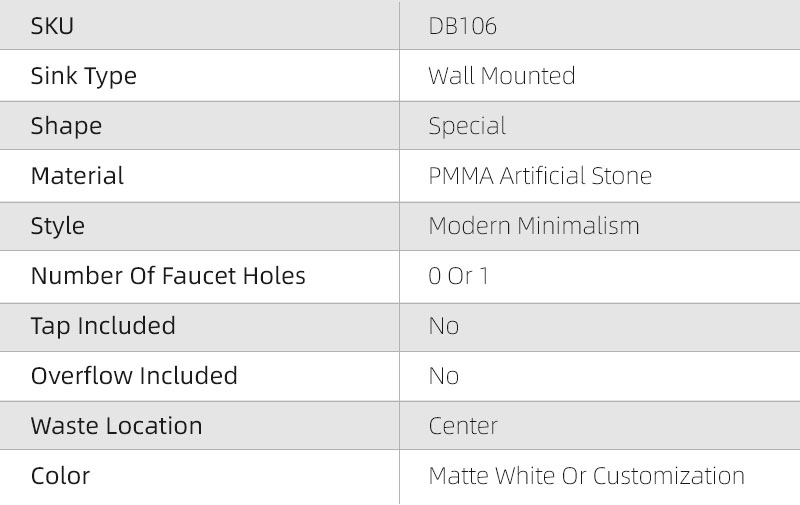Click the Sink Type label
Viewport: 800px width, 505px height.
click(x=83, y=76)
